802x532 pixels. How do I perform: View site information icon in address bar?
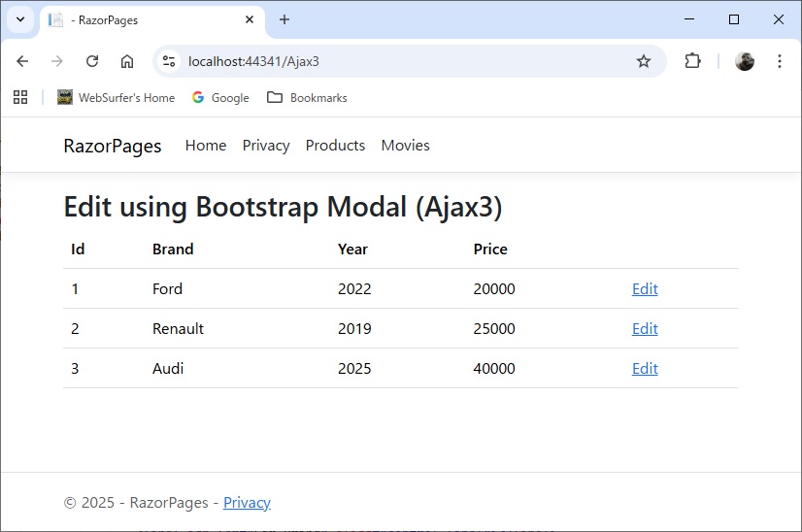pos(169,61)
